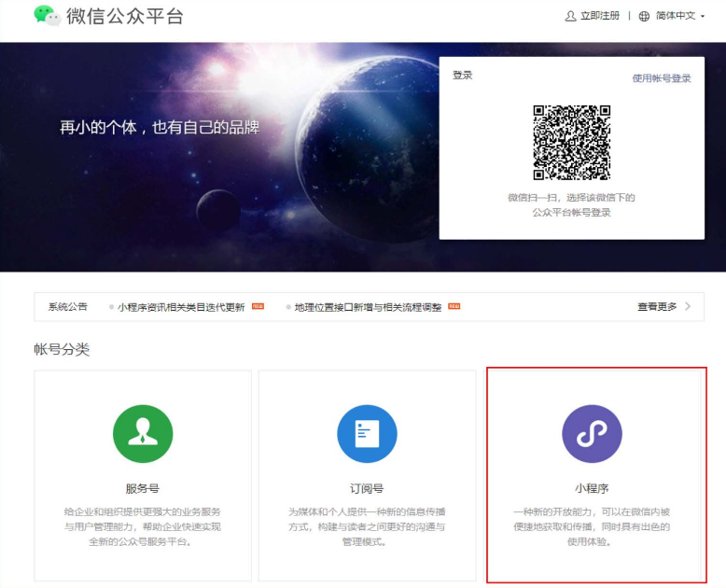Select the 小程序 title text
Screen dimensions: 726x588
click(x=592, y=488)
